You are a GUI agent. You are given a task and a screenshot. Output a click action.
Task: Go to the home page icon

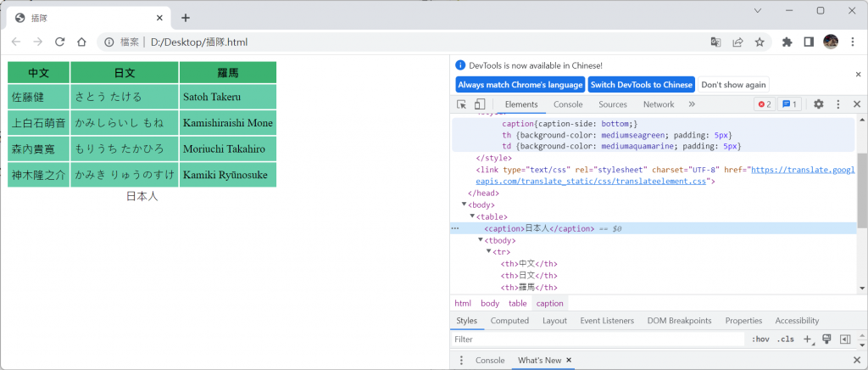[x=81, y=42]
